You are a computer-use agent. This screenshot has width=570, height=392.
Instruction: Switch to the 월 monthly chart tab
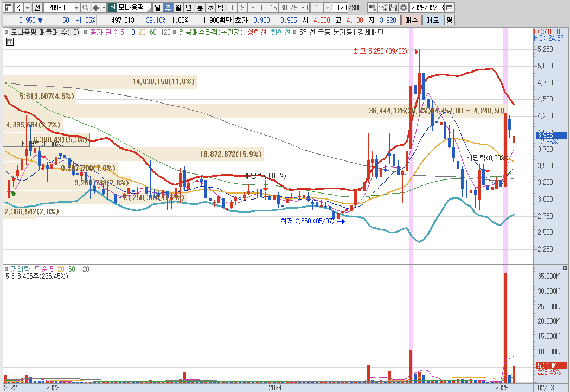coord(178,8)
